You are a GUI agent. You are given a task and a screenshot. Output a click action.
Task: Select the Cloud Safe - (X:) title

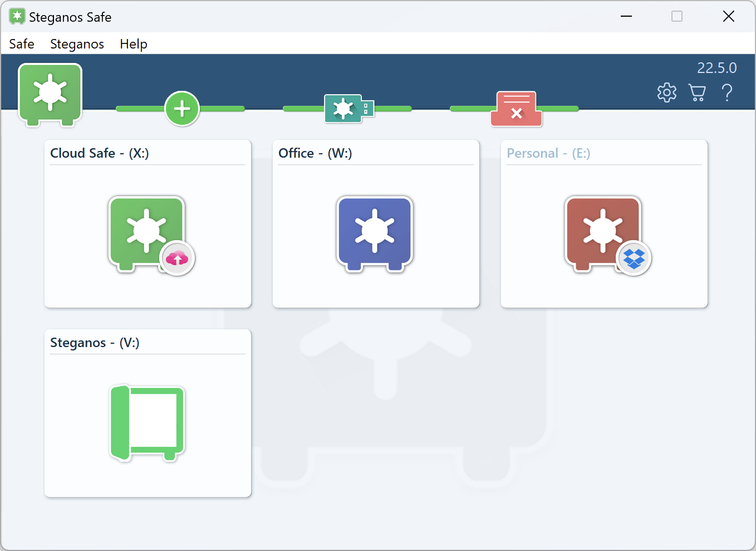point(100,153)
